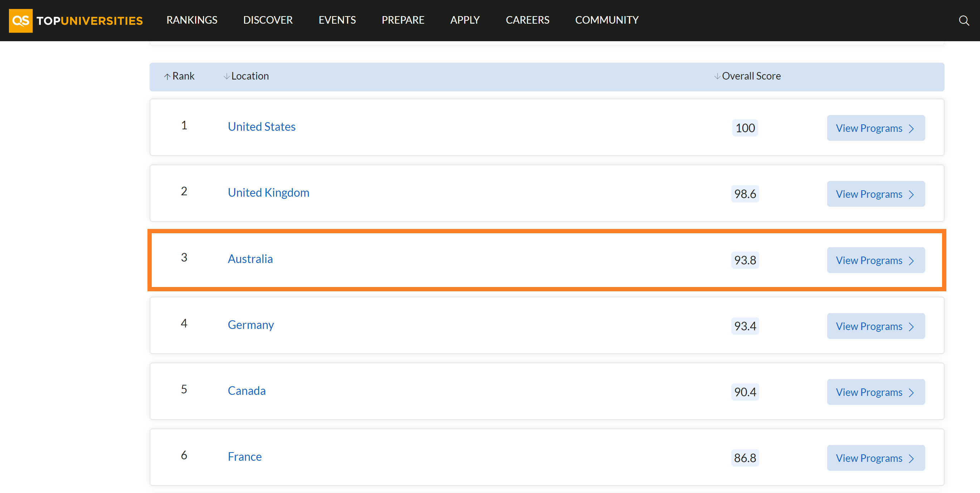
Task: Open the Australia location link
Action: point(250,259)
